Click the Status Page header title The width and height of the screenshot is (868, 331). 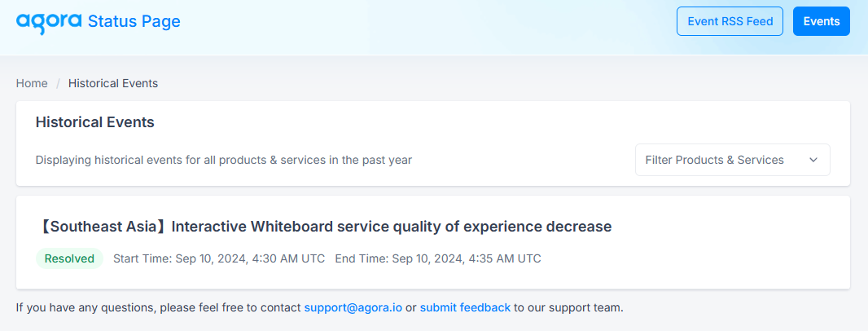134,22
